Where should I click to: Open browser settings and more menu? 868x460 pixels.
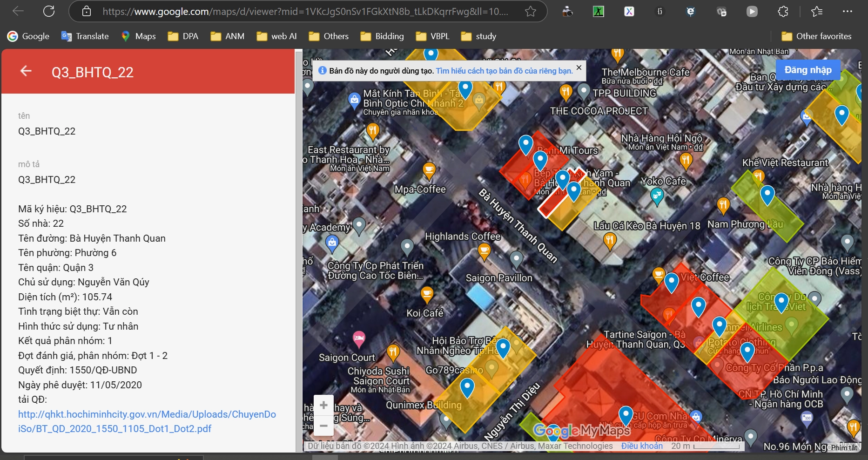point(848,11)
